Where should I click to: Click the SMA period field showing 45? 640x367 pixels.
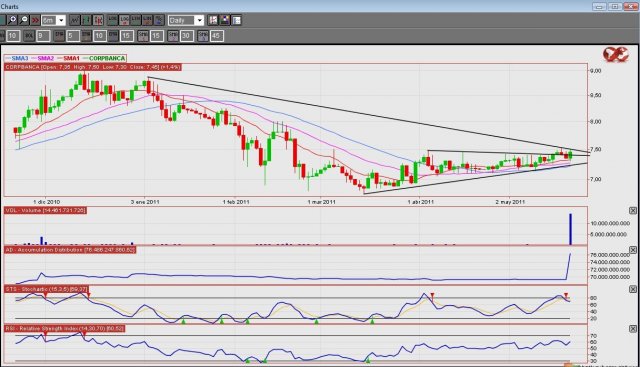(216, 36)
